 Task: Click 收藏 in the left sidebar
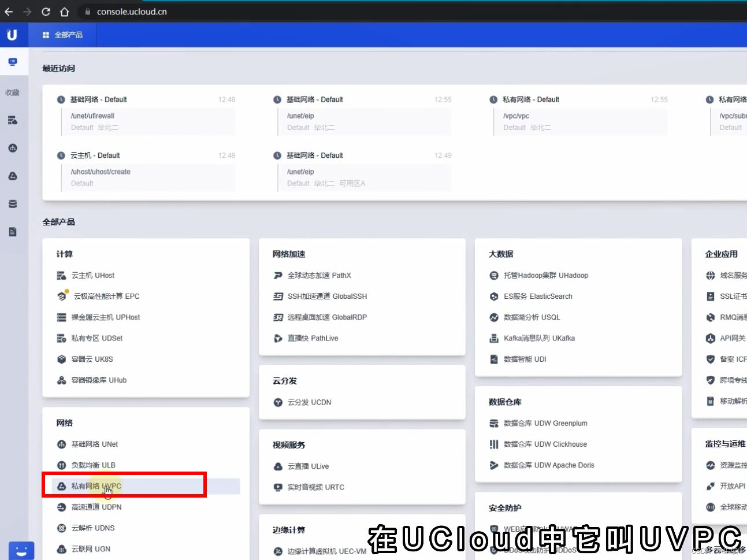click(x=13, y=92)
